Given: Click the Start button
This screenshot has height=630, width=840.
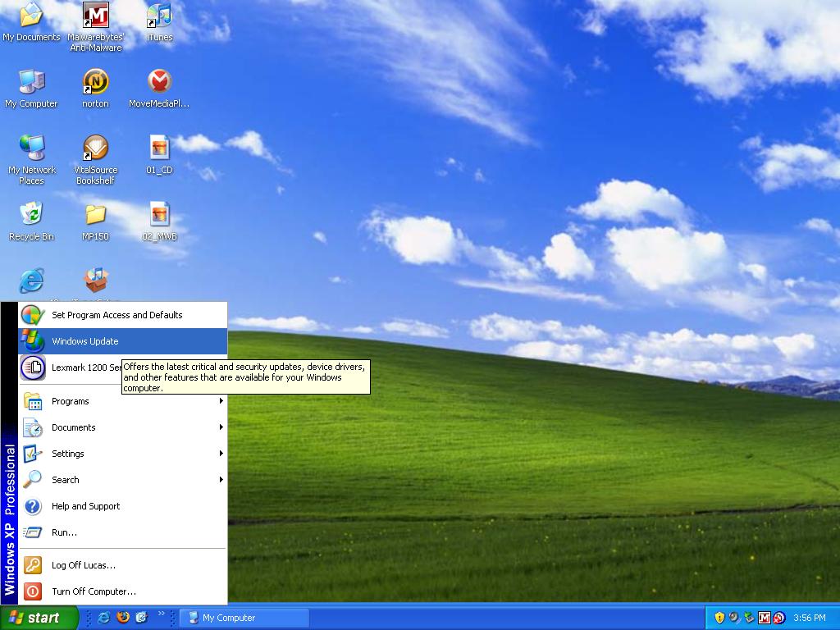Looking at the screenshot, I should pyautogui.click(x=39, y=618).
